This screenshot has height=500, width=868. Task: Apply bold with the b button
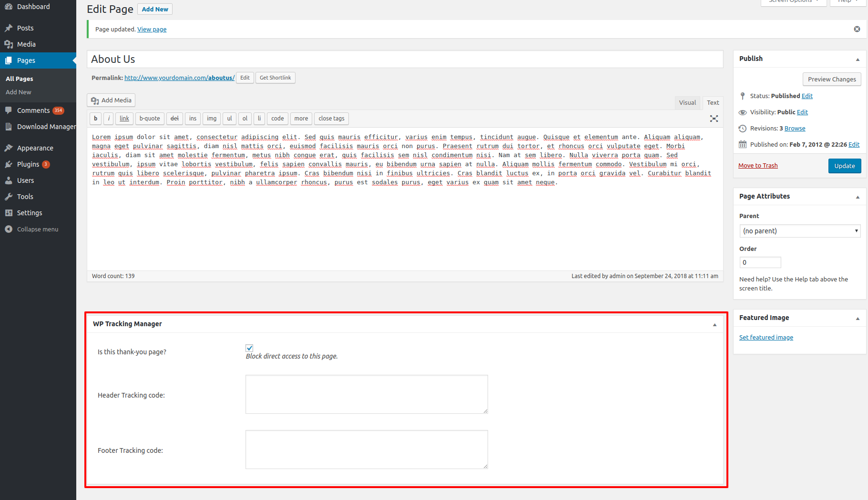tap(96, 119)
